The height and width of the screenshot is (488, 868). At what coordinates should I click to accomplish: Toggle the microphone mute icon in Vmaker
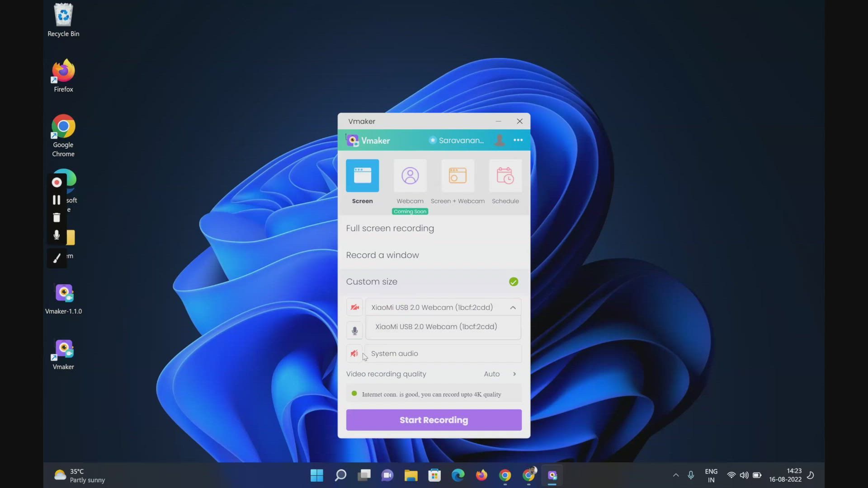354,331
